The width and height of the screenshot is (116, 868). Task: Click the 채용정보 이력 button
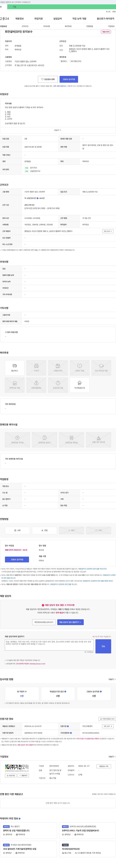[x=104, y=766]
